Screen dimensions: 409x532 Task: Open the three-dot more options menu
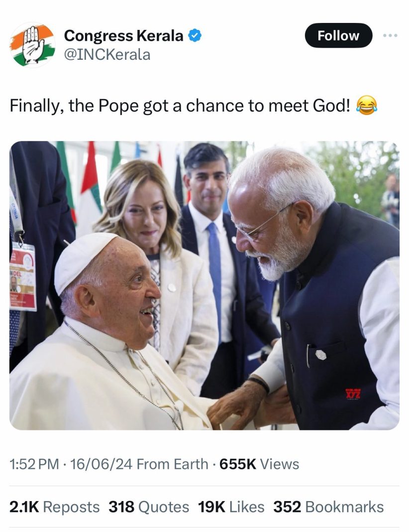391,36
